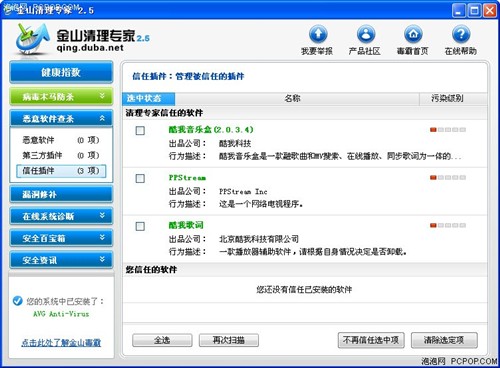Minimize the 金山清理专家 window
Image resolution: width=500 pixels, height=368 pixels.
459,10
